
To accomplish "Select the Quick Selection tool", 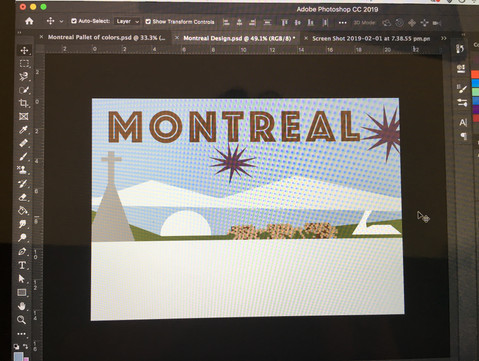I will click(24, 90).
